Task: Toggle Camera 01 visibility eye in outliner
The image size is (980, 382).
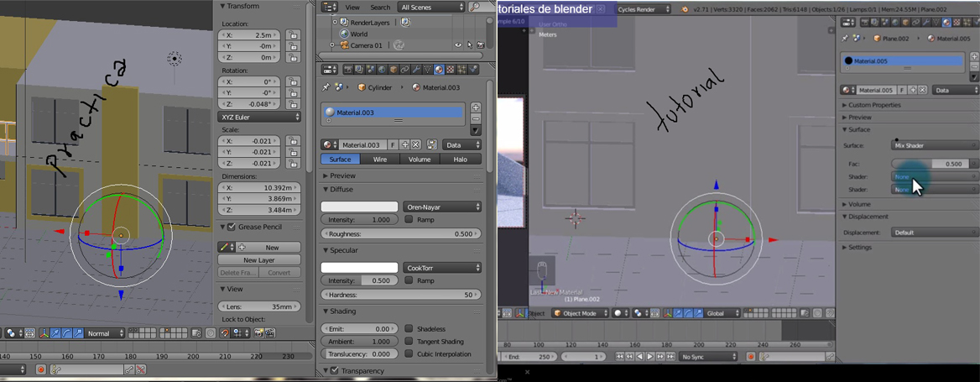Action: pos(458,45)
